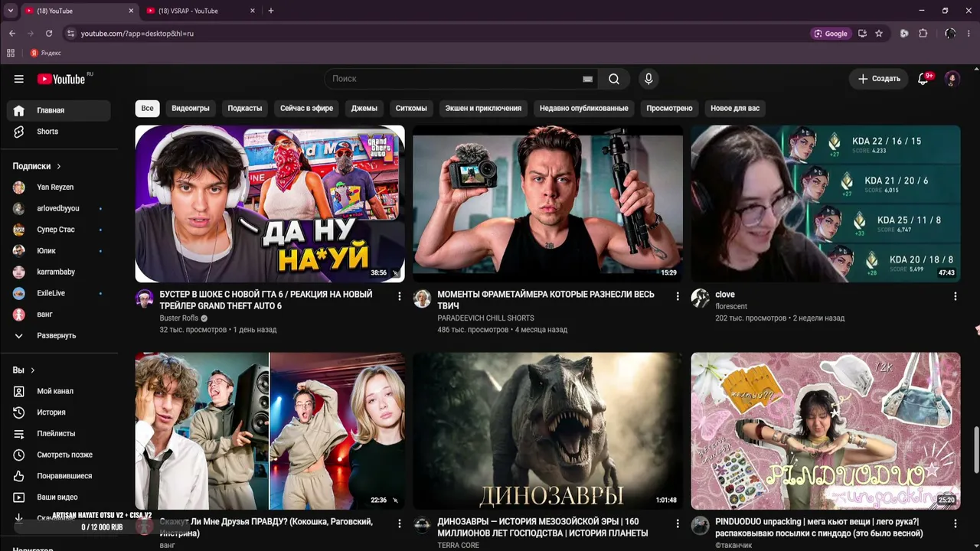The image size is (980, 551).
Task: Switch to the VSRAP - YouTube tab
Action: pos(198,11)
